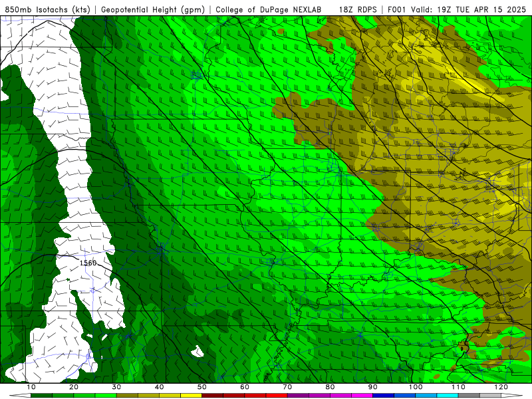Select the bright green swatch left of 30
The width and height of the screenshot is (532, 399).
106,396
